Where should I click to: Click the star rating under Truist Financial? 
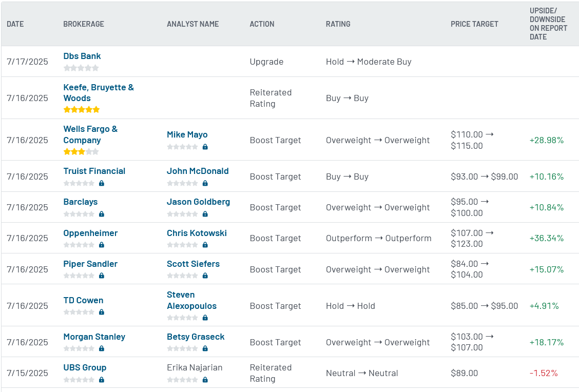click(x=79, y=183)
